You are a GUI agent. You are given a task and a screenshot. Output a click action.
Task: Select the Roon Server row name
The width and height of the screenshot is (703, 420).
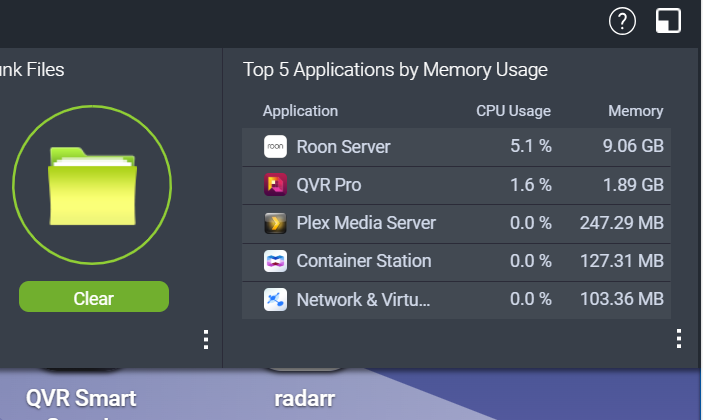(x=343, y=147)
